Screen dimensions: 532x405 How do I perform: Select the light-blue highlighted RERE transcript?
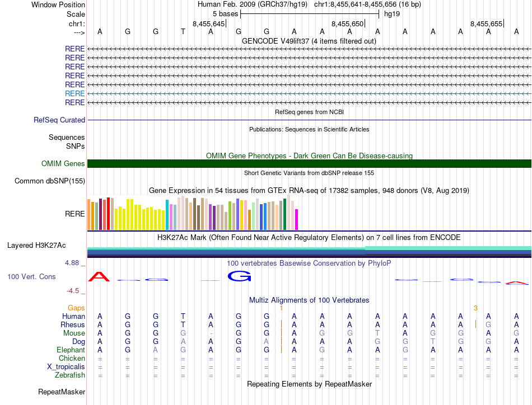click(x=309, y=93)
